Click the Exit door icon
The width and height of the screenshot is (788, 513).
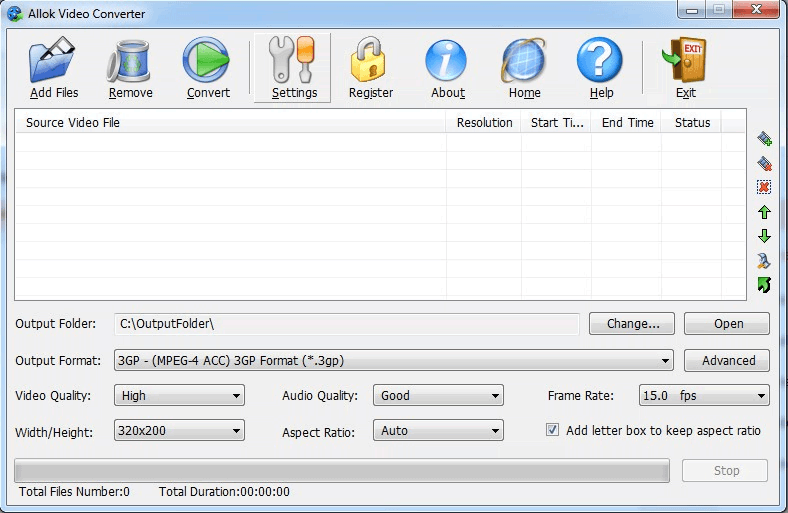tap(684, 60)
